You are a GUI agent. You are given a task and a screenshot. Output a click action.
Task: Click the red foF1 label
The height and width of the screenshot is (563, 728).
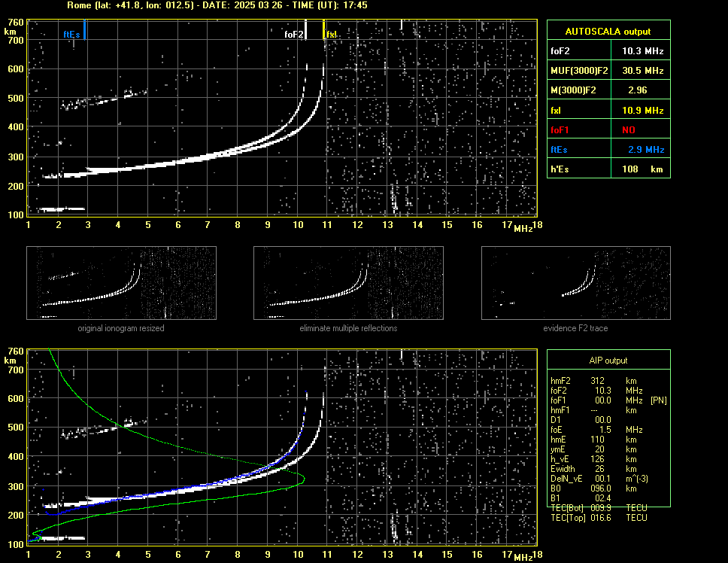coord(560,130)
